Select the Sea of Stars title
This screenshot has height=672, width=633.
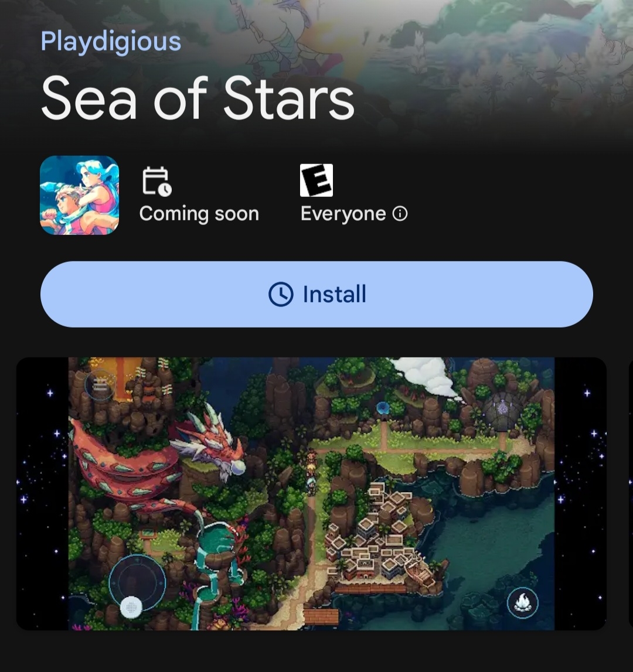coord(198,98)
